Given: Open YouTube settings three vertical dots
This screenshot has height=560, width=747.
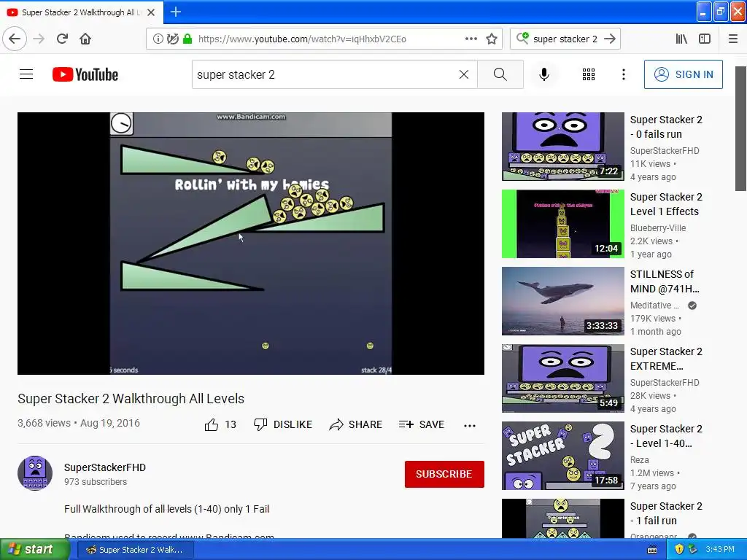Looking at the screenshot, I should (x=623, y=74).
